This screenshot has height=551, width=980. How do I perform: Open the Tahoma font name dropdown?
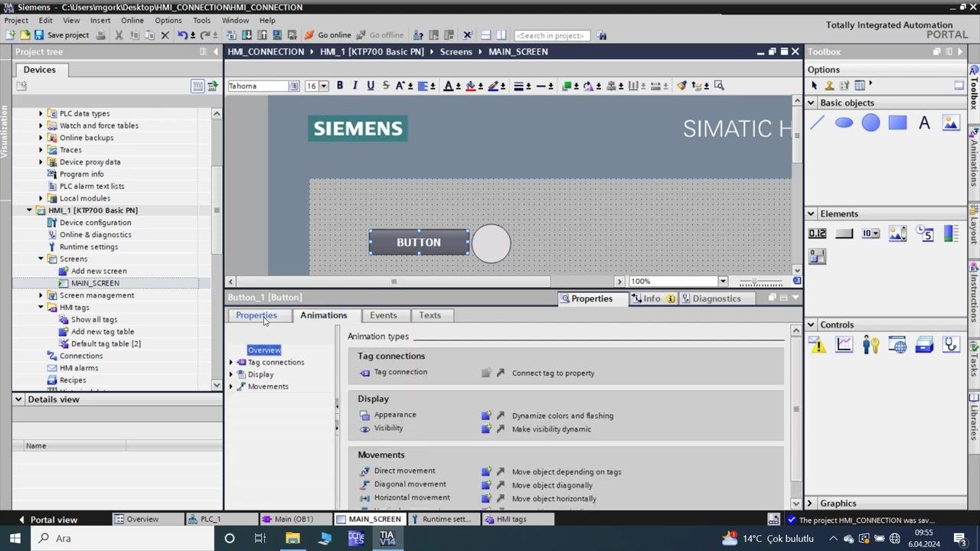(x=294, y=86)
